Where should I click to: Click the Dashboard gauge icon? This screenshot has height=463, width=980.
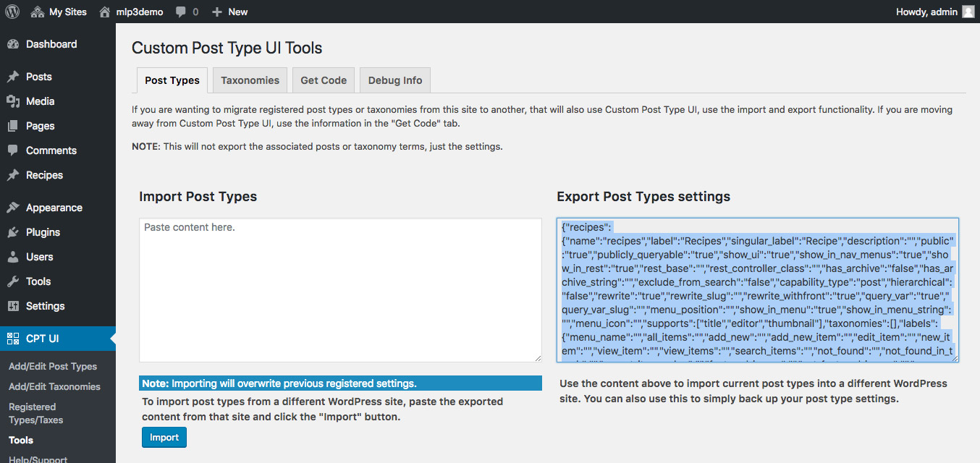click(x=13, y=44)
